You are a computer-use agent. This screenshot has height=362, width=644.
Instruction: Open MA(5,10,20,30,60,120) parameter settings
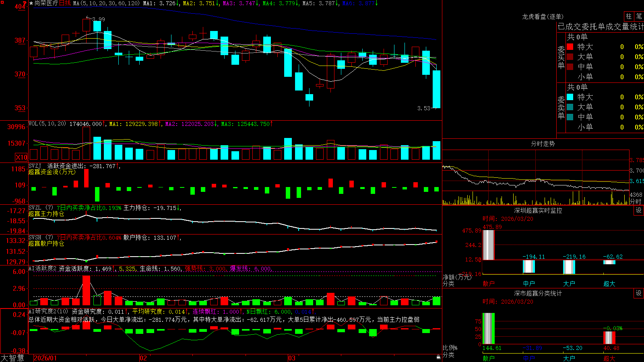(x=106, y=3)
